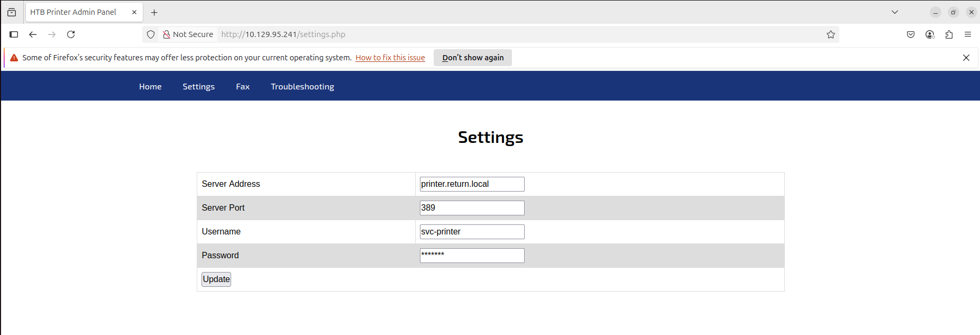
Task: Open the extensions puzzle icon
Action: (x=949, y=34)
